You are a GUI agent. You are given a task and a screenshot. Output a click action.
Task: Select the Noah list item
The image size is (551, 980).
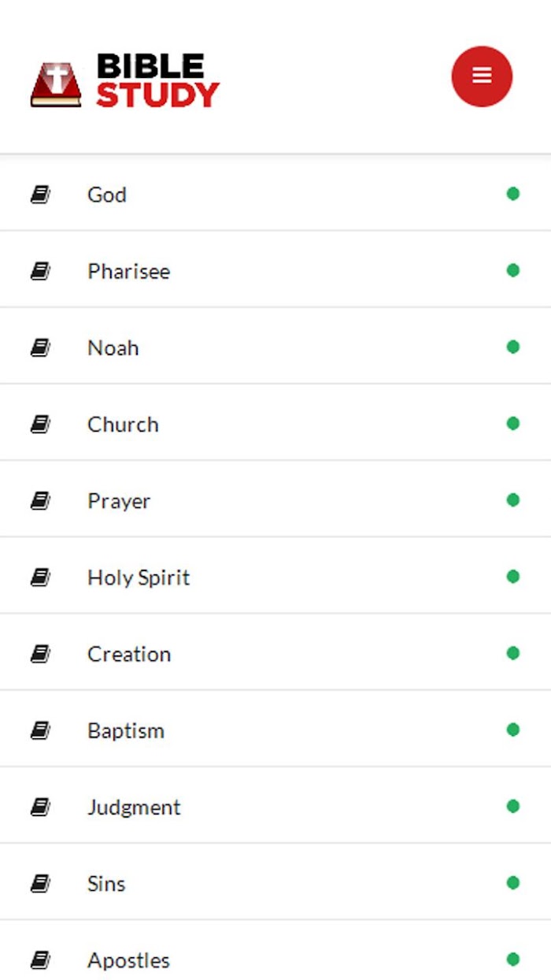(x=275, y=346)
